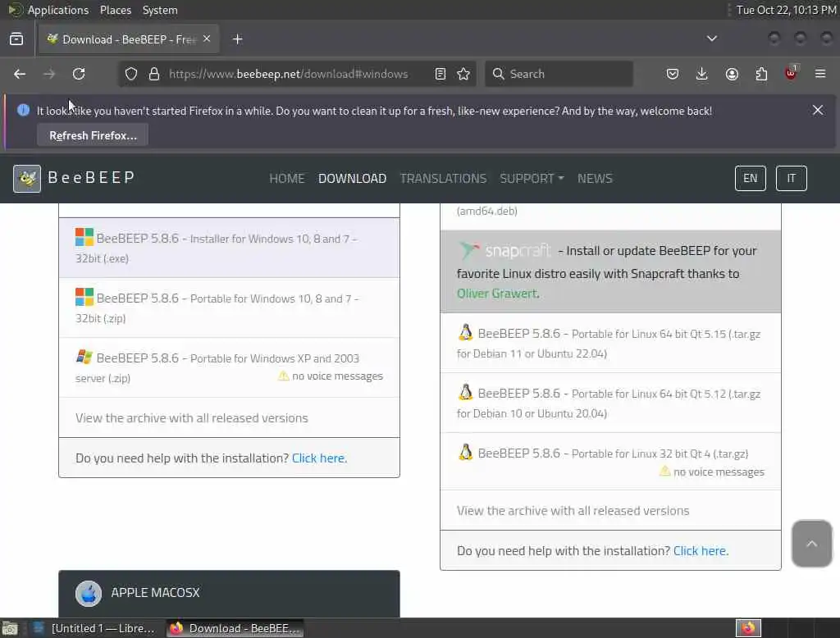Click the clock showing Tue Oct 22
840x638 pixels.
pyautogui.click(x=786, y=10)
